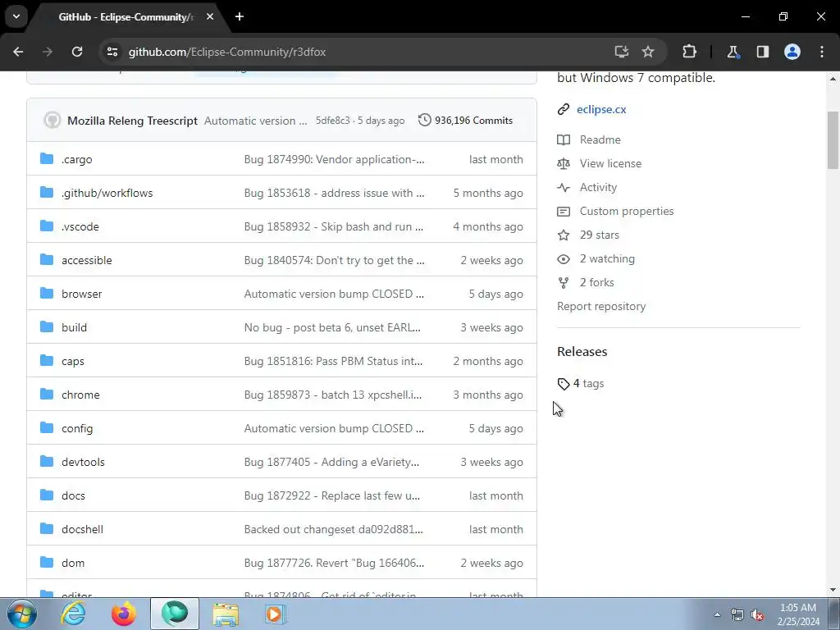Open the docs folder
This screenshot has height=630, width=840.
coord(73,495)
